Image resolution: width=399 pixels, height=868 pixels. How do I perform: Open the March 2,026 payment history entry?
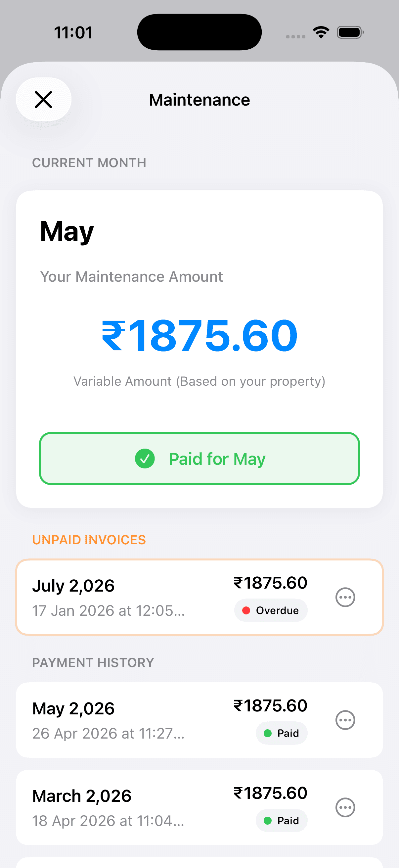199,807
